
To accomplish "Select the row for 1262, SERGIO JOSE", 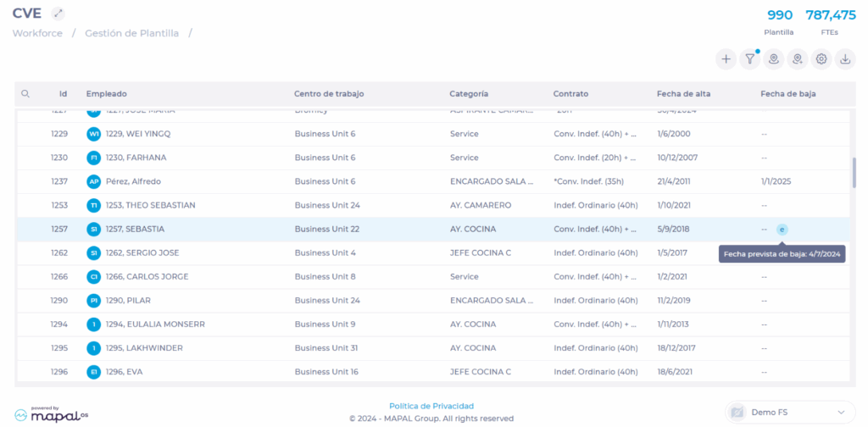I will pos(142,252).
